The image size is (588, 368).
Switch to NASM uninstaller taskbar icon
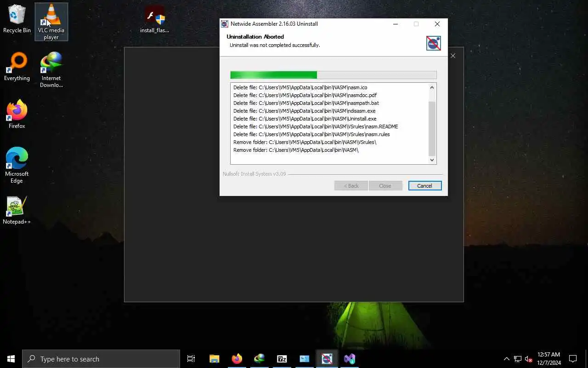coord(327,359)
